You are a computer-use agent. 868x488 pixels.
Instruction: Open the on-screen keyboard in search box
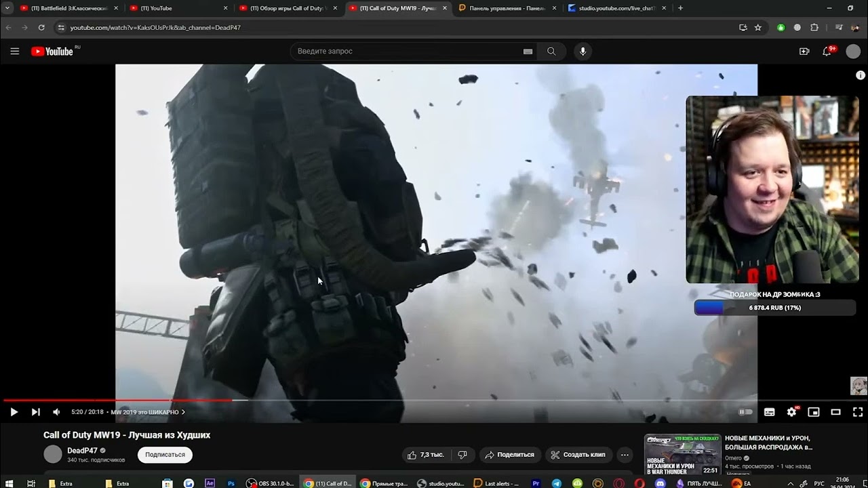tap(528, 52)
